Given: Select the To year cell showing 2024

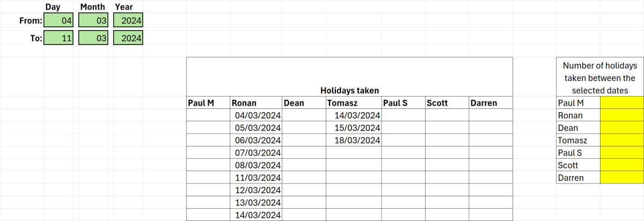Looking at the screenshot, I should [x=128, y=38].
